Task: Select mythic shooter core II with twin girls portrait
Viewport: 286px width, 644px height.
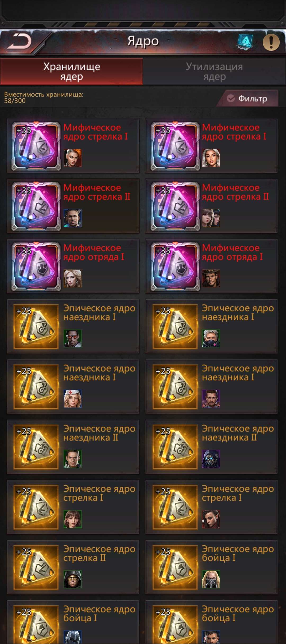Action: pyautogui.click(x=211, y=206)
